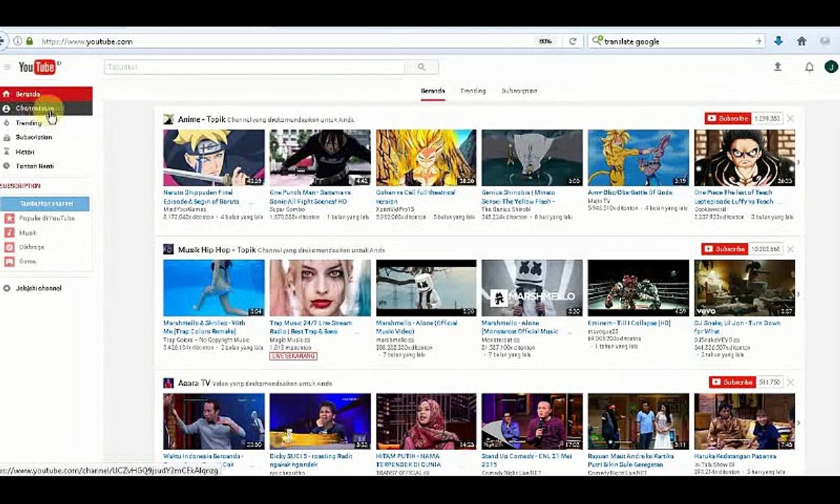Subscribe to Musik Hip Hop - Topik

pyautogui.click(x=724, y=249)
